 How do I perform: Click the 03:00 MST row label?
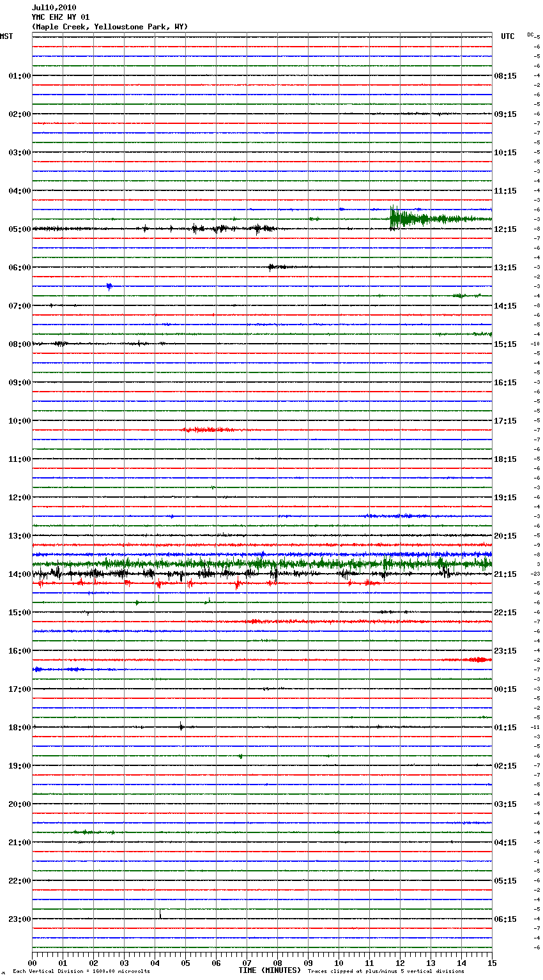20,153
